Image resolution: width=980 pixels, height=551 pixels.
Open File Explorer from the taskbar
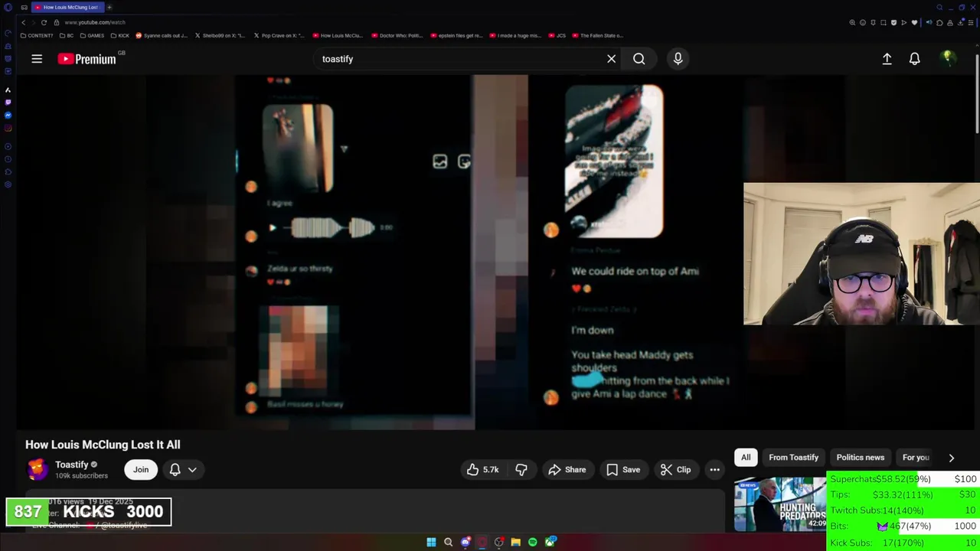(x=516, y=542)
